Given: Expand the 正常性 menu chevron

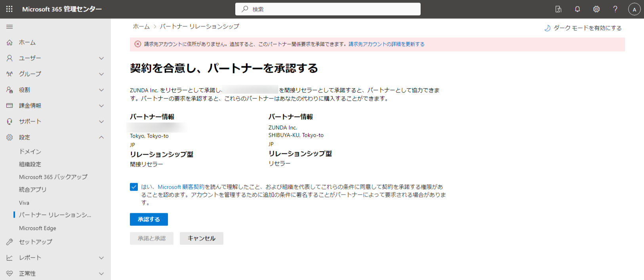Looking at the screenshot, I should (101, 274).
